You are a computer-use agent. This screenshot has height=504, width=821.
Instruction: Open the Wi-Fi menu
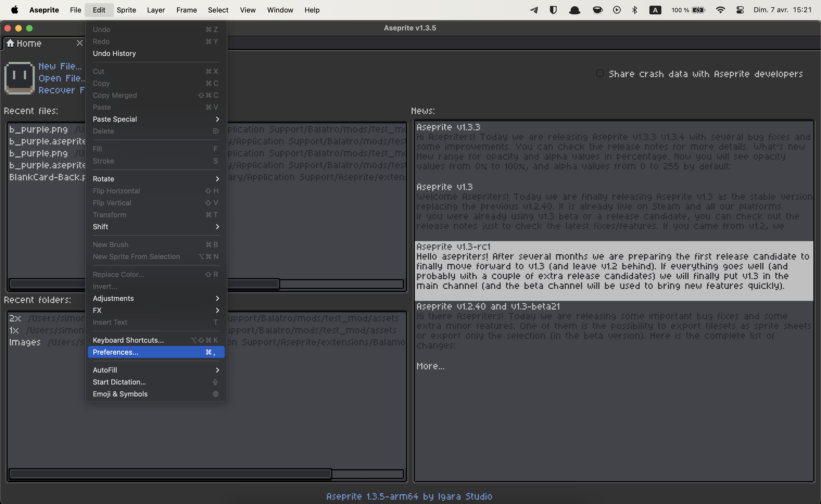click(x=720, y=10)
